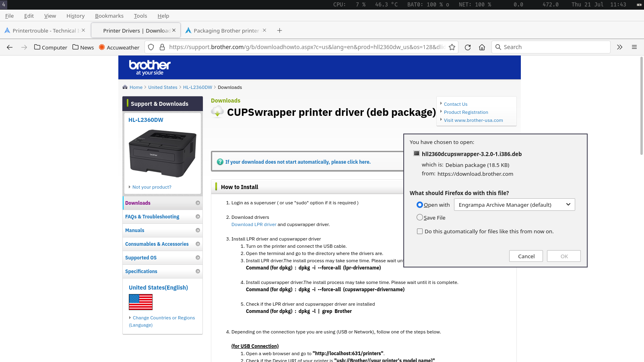Open the File menu
This screenshot has height=362, width=644.
coord(9,16)
